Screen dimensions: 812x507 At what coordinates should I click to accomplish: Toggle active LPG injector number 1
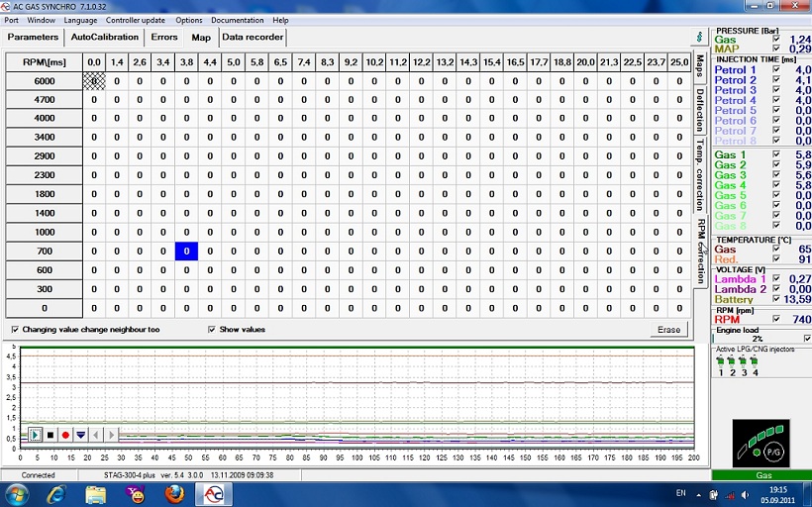[x=720, y=362]
